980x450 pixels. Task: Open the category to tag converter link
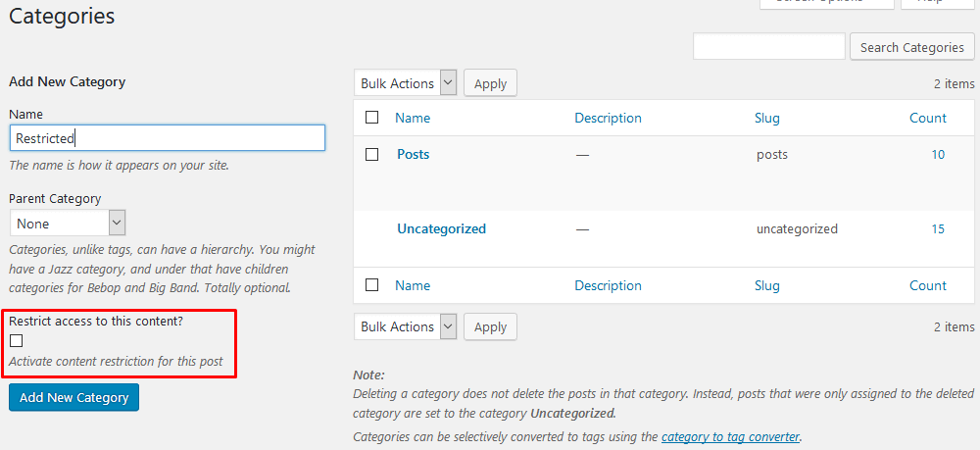(x=730, y=437)
